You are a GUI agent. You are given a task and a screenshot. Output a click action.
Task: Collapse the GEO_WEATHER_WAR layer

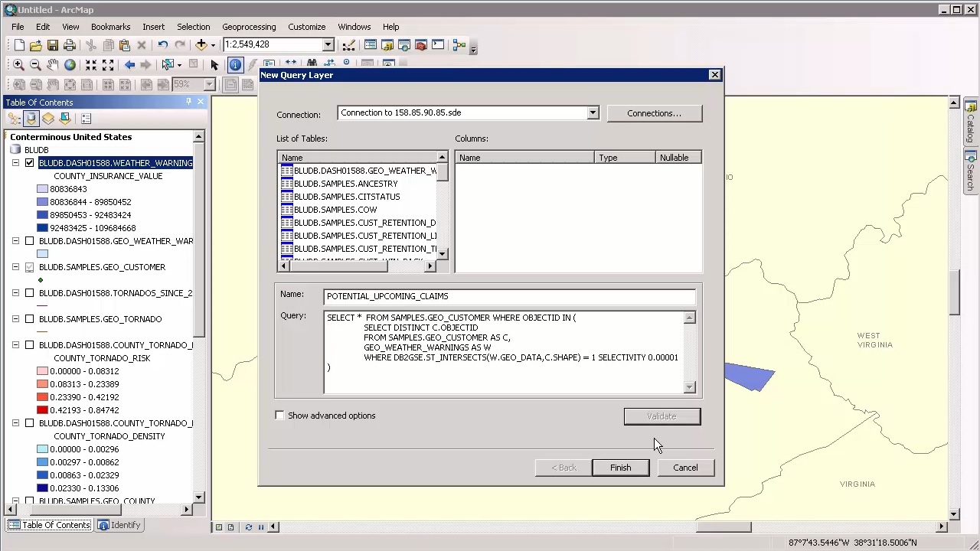click(15, 241)
